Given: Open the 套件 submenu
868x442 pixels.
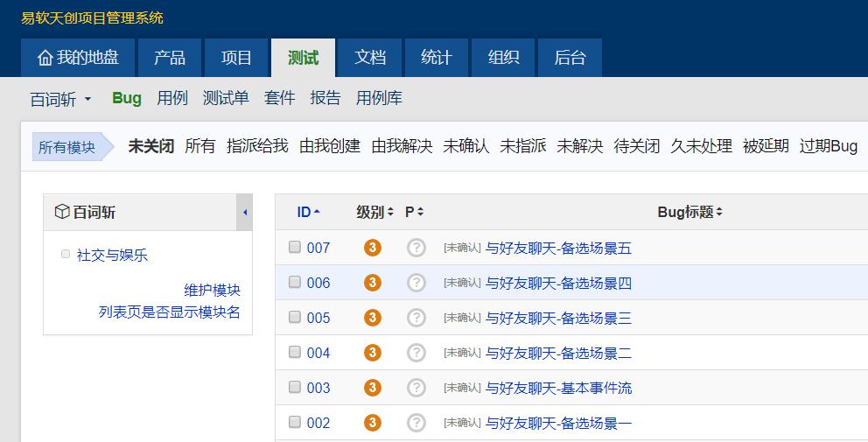Looking at the screenshot, I should coord(279,98).
